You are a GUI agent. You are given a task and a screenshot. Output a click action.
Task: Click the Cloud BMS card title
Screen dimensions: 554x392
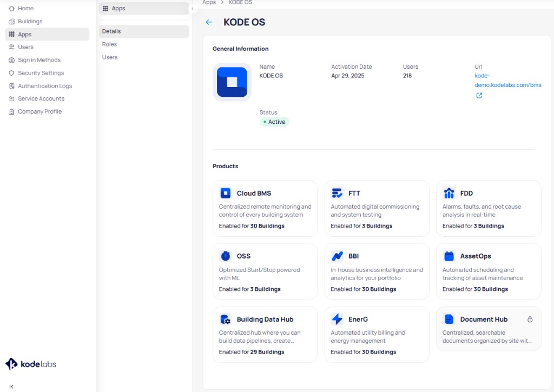[254, 193]
